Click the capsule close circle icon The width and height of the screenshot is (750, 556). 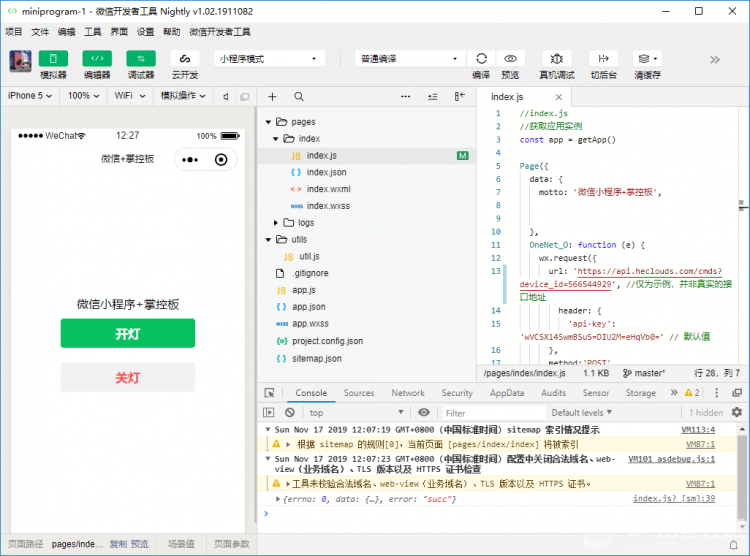(x=221, y=160)
